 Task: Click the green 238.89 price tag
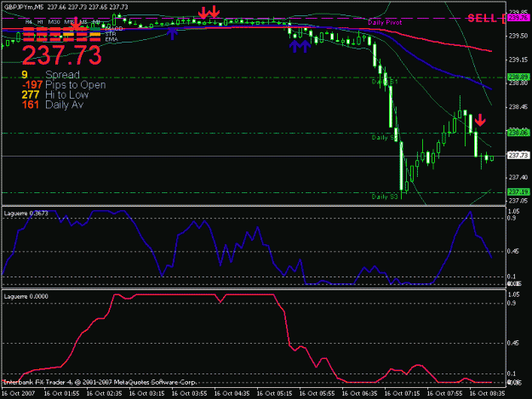[x=518, y=77]
